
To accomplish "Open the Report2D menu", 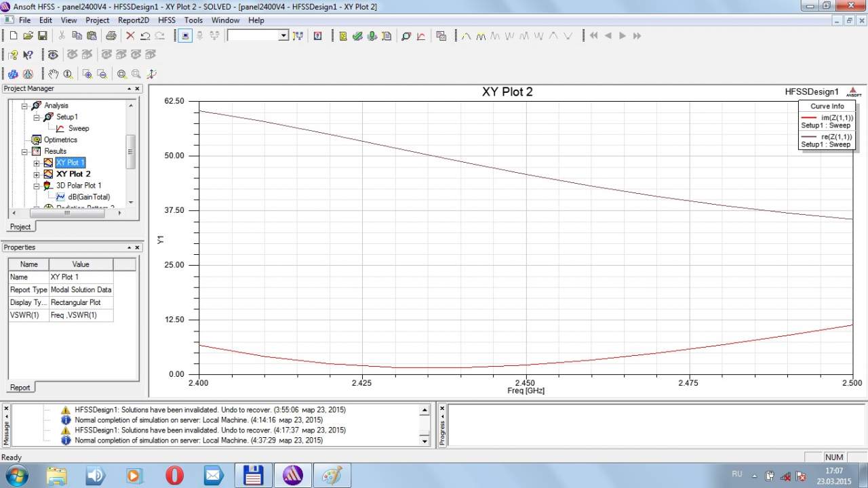I will click(133, 20).
